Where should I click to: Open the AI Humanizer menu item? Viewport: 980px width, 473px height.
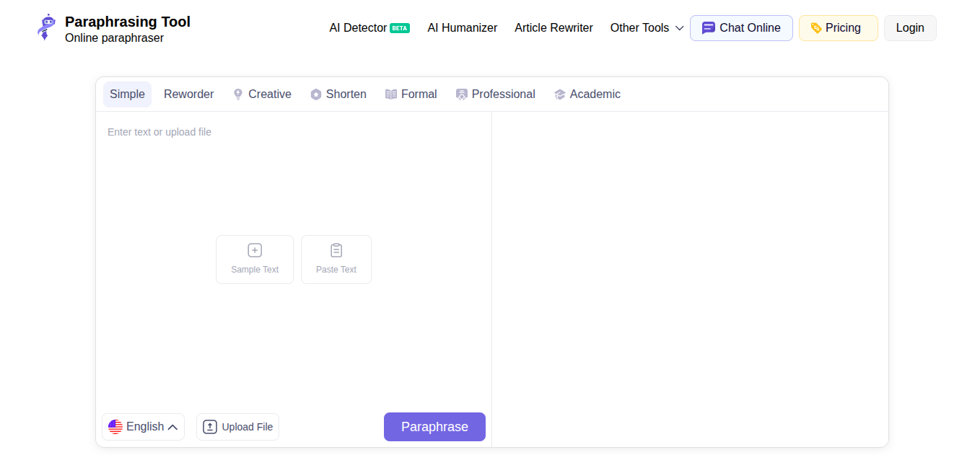click(462, 27)
